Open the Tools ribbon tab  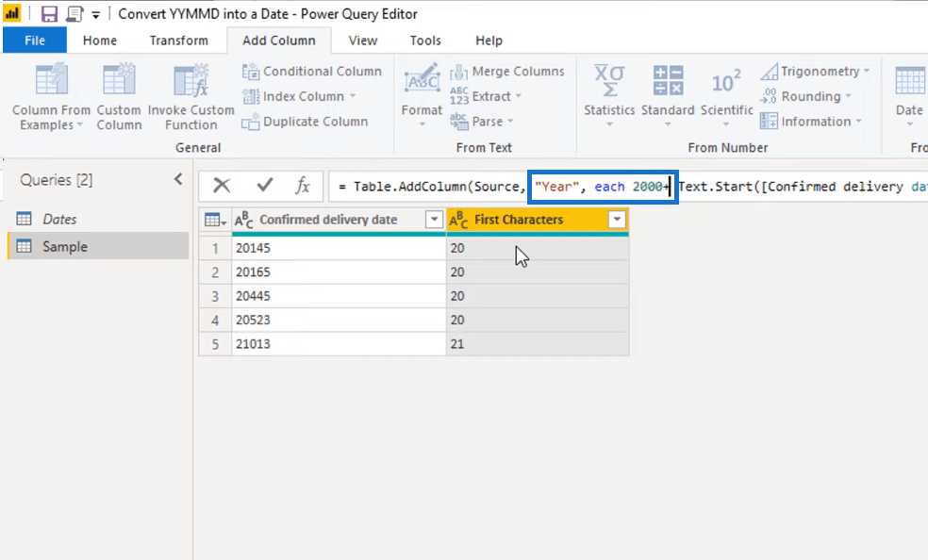[425, 41]
